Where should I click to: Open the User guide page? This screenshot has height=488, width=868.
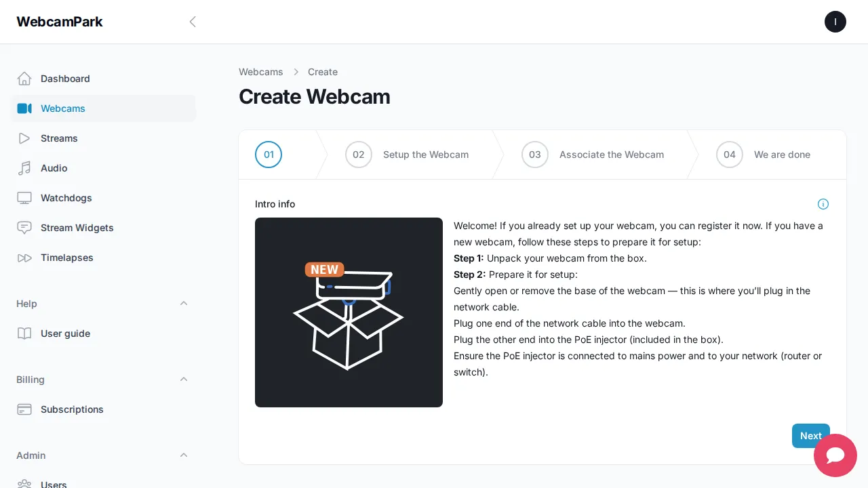[65, 333]
